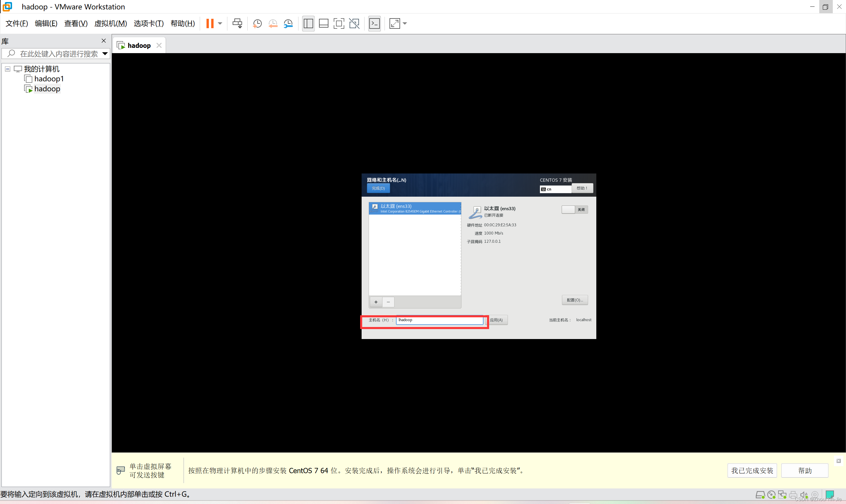Screen dimensions: 846x504
Task: Toggle the library sidebar panel icon
Action: [308, 23]
